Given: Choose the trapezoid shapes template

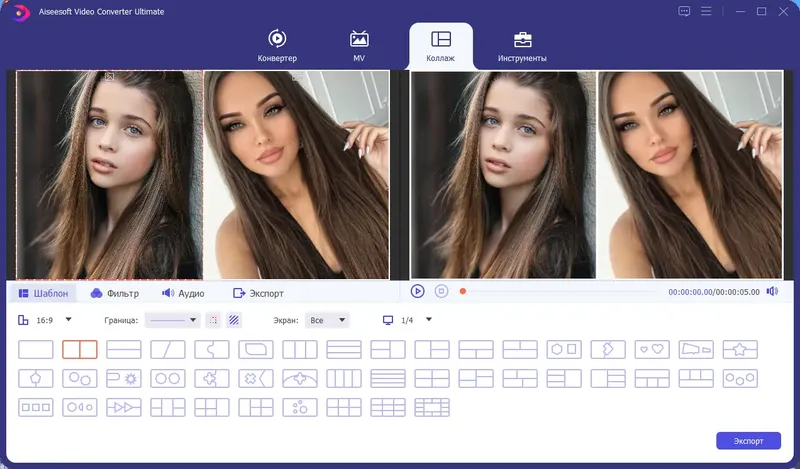Looking at the screenshot, I should coord(696,350).
